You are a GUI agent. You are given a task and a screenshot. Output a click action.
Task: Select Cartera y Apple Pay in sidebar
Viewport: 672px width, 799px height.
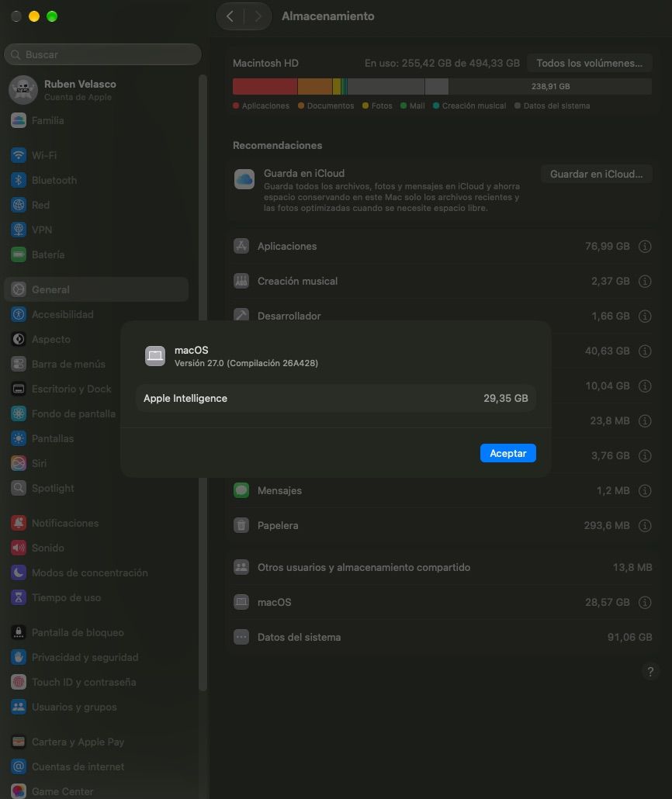coord(96,742)
